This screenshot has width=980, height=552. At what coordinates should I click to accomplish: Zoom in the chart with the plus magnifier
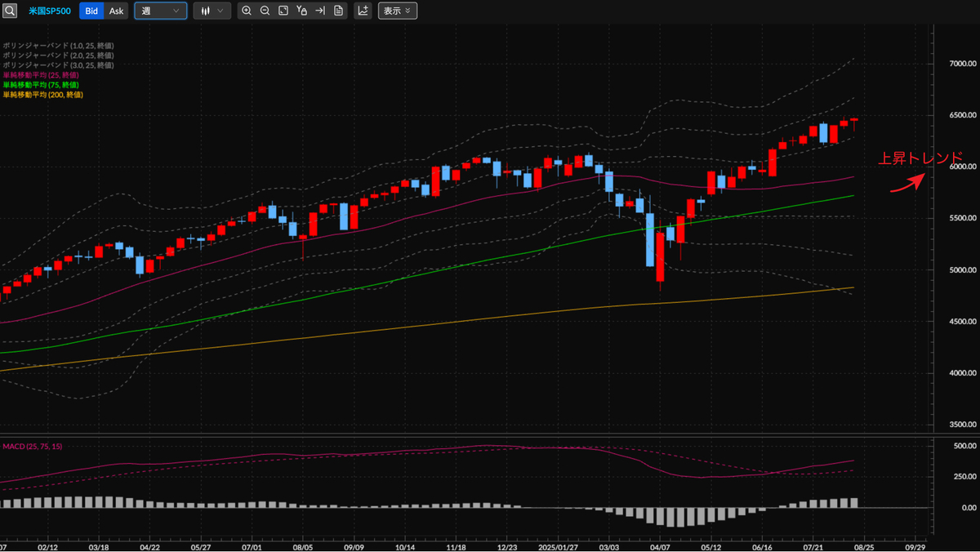pyautogui.click(x=247, y=11)
